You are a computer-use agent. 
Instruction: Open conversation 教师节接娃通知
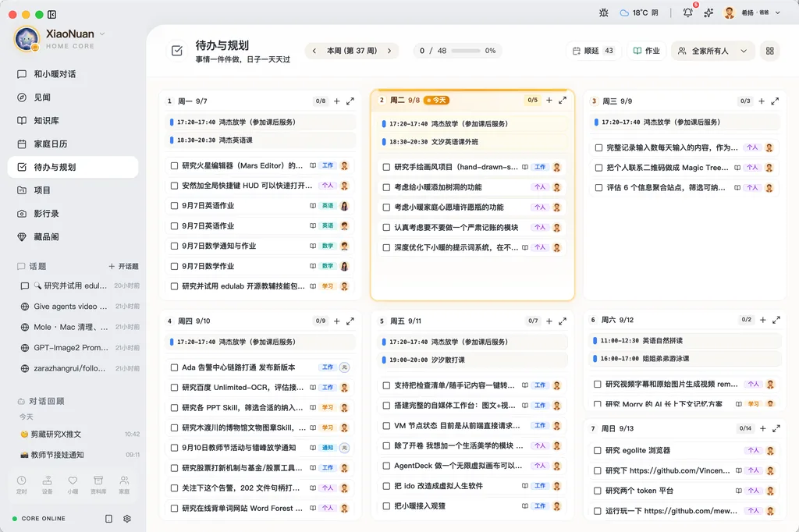[79, 455]
